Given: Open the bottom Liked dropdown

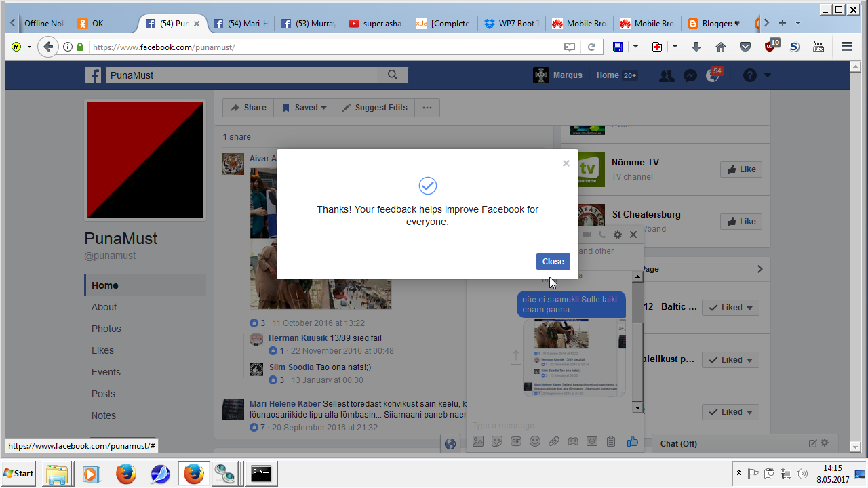Looking at the screenshot, I should (x=730, y=412).
